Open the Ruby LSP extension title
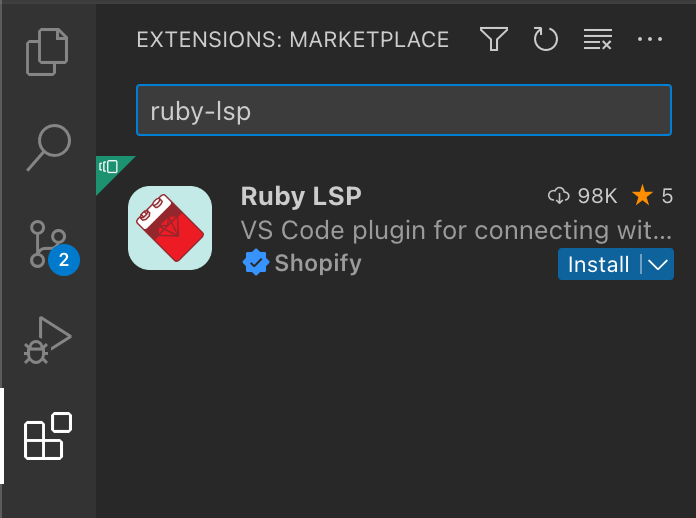 point(301,196)
